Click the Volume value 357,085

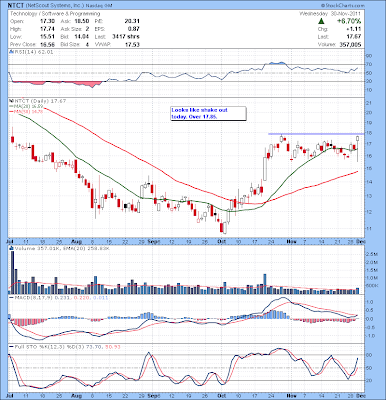[x=350, y=44]
